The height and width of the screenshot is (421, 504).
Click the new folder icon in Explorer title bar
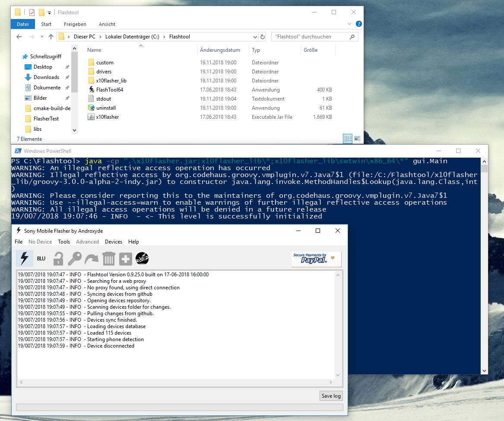(x=41, y=13)
